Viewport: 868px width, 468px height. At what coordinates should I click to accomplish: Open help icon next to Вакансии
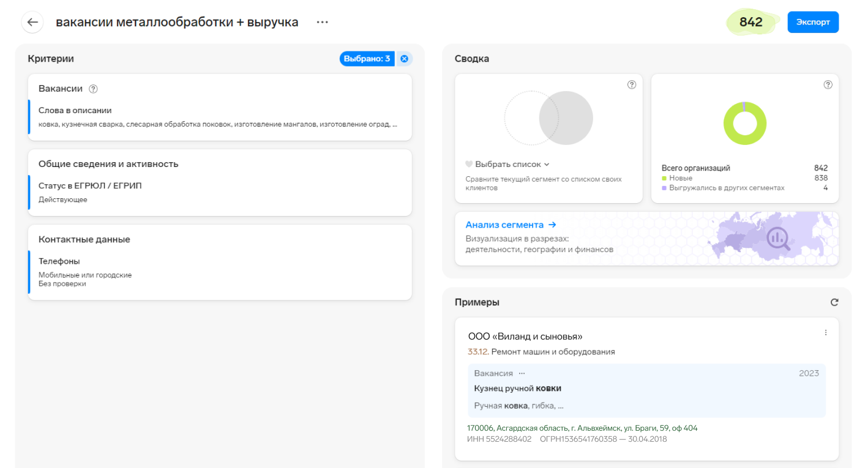[x=93, y=89]
